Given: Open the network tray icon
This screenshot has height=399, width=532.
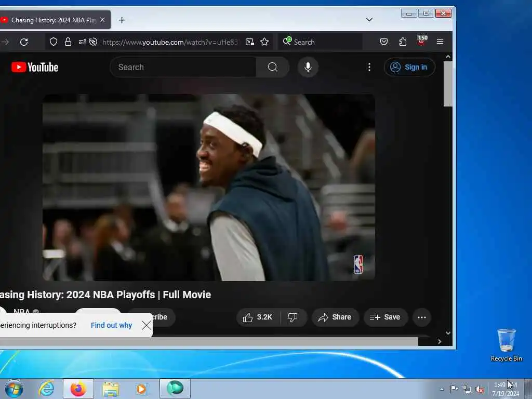Looking at the screenshot, I should (x=467, y=390).
